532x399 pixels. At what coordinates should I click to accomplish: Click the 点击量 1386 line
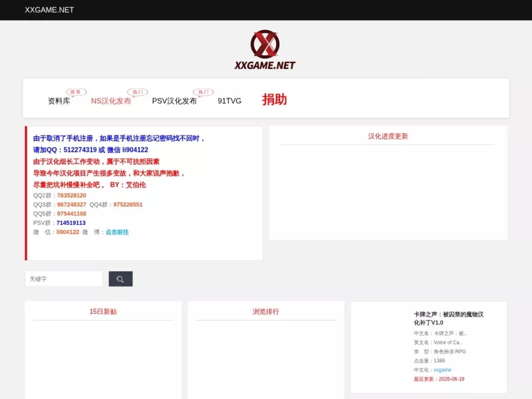click(429, 360)
